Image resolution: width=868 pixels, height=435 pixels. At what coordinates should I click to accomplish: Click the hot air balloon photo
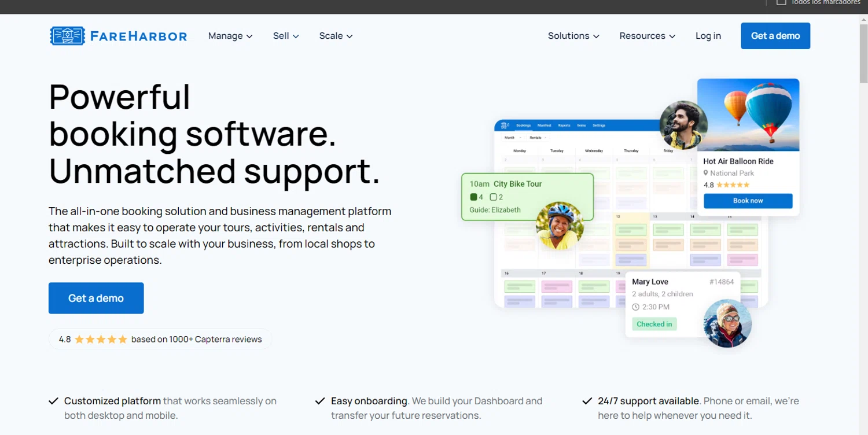[748, 115]
